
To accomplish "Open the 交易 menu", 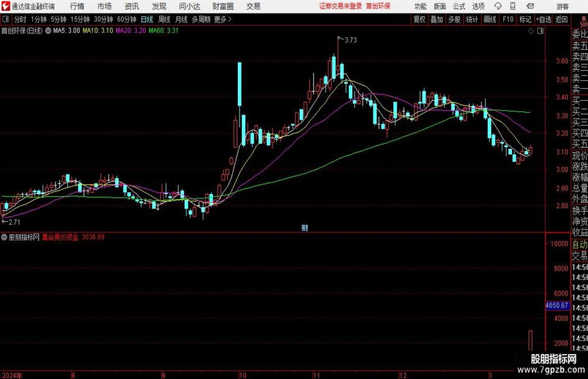I will tap(253, 6).
